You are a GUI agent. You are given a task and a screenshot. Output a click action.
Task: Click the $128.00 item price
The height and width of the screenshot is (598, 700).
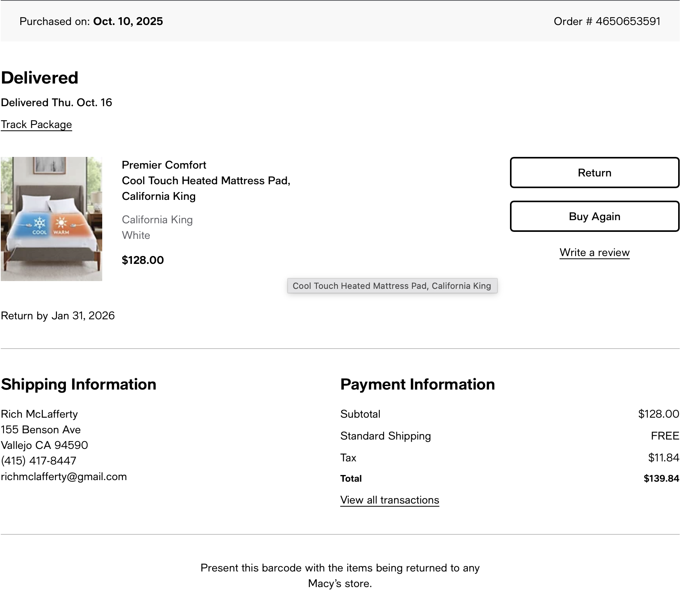click(143, 260)
